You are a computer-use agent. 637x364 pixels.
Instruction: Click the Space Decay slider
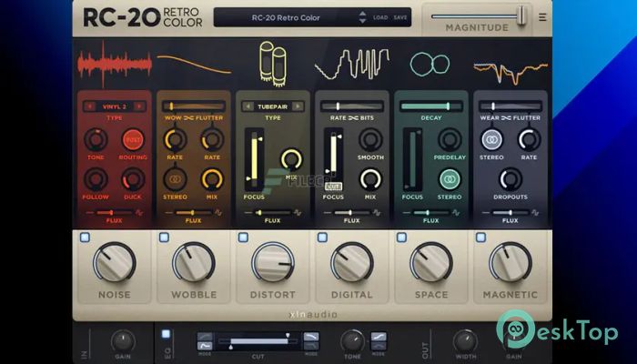[431, 106]
